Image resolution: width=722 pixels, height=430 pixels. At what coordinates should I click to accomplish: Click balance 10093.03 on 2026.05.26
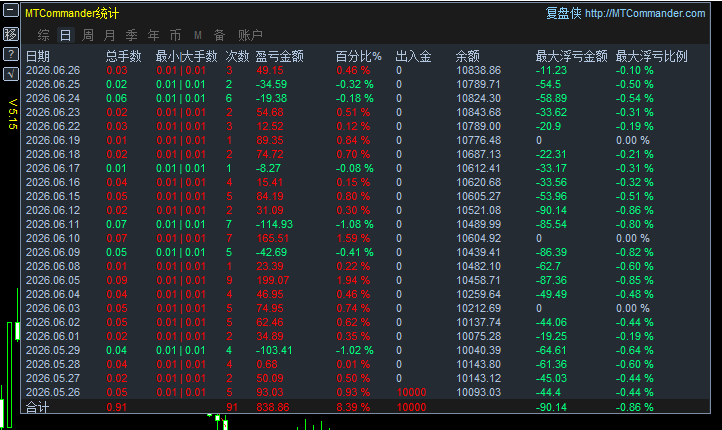pos(478,392)
